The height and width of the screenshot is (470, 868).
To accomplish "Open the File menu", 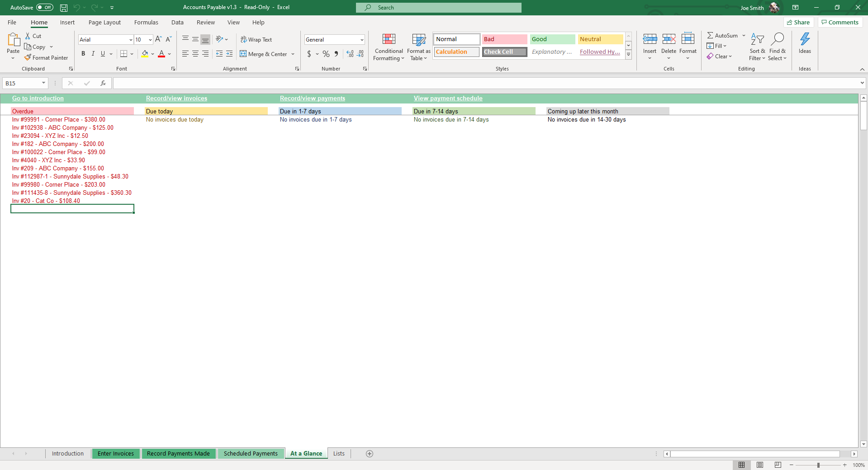I will (x=12, y=23).
